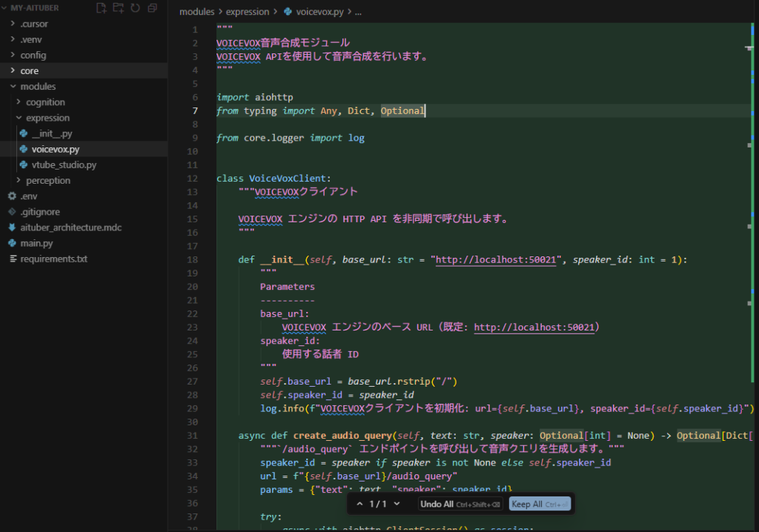The height and width of the screenshot is (532, 759).
Task: Collapse all folders in explorer
Action: pos(152,8)
